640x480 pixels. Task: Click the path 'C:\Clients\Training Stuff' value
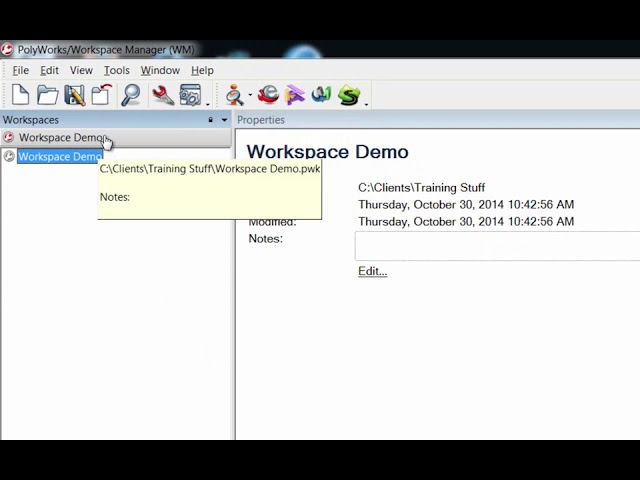tap(422, 188)
